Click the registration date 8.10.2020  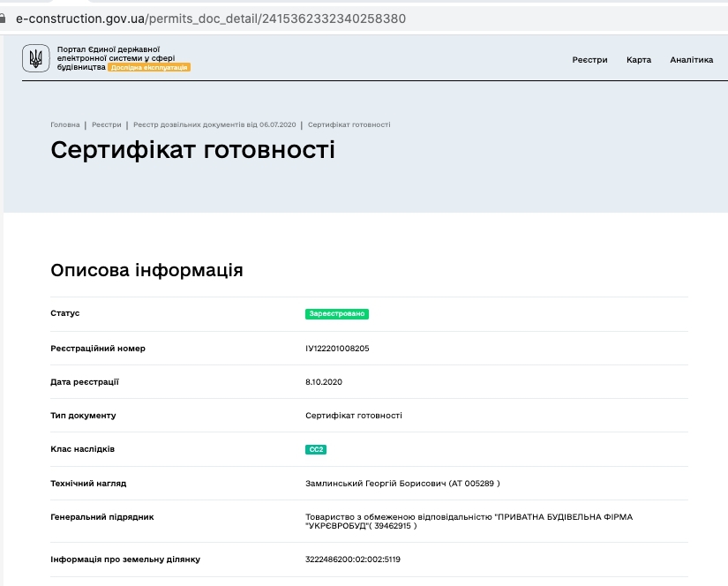coord(324,381)
